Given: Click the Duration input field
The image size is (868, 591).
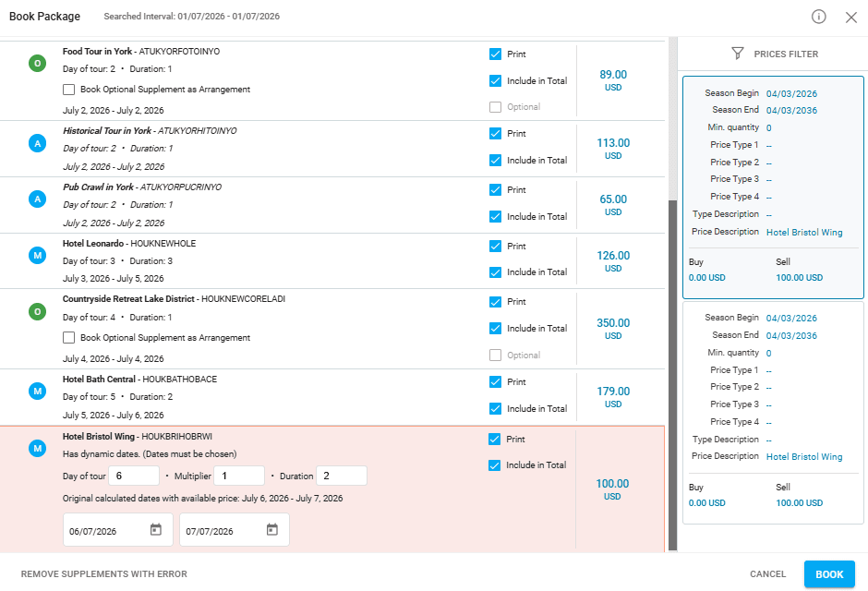Looking at the screenshot, I should point(341,476).
